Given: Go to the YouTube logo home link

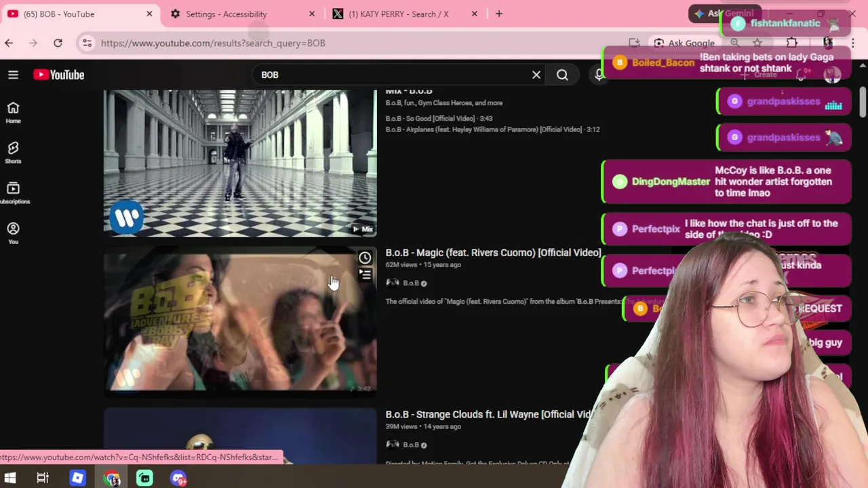Looking at the screenshot, I should 59,75.
